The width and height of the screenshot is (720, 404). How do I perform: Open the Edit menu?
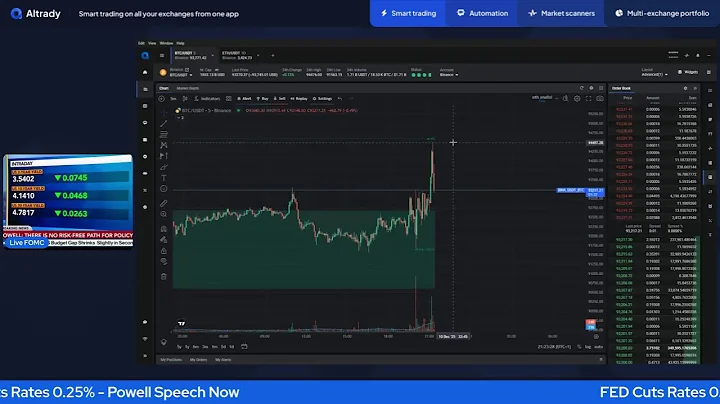click(141, 43)
